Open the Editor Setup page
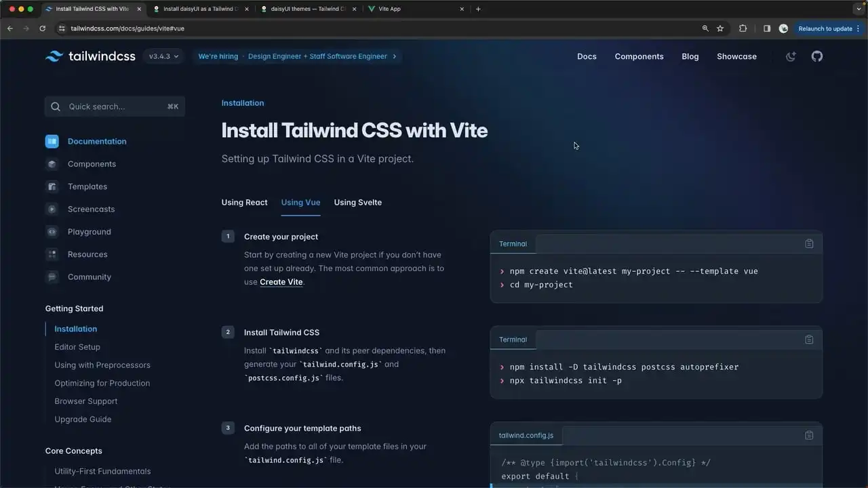868x488 pixels. pos(77,347)
